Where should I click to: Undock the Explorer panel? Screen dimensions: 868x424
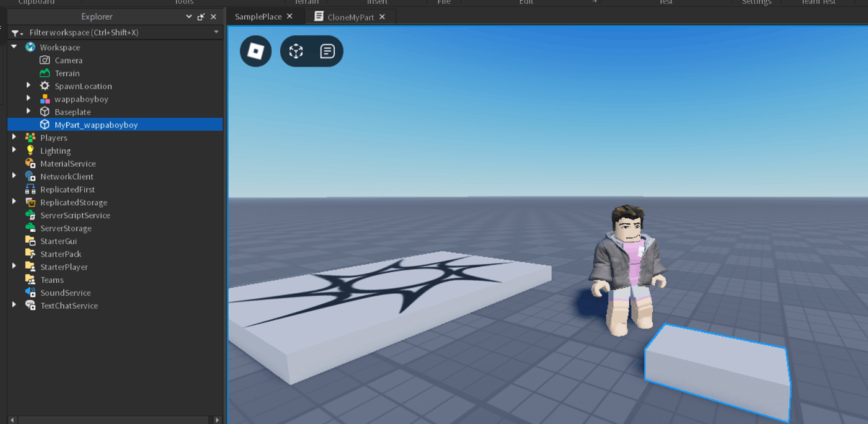(201, 17)
